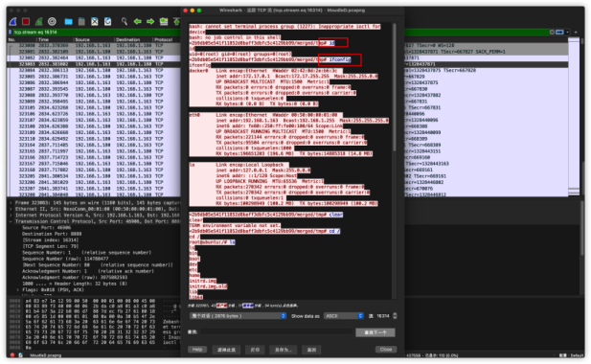Add a filter button with the plus icon

576,33
